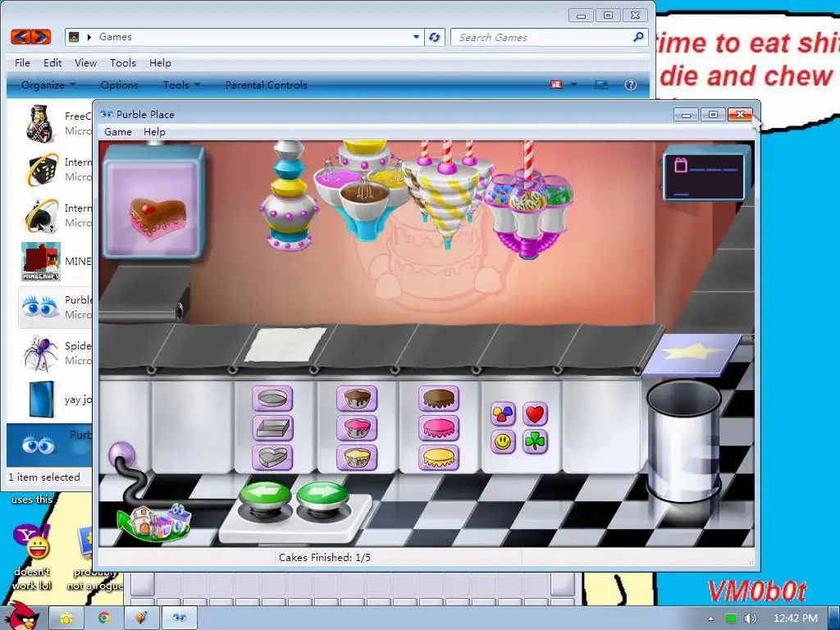Pick the yellow icing button
Viewport: 840px width, 630px height.
point(439,458)
